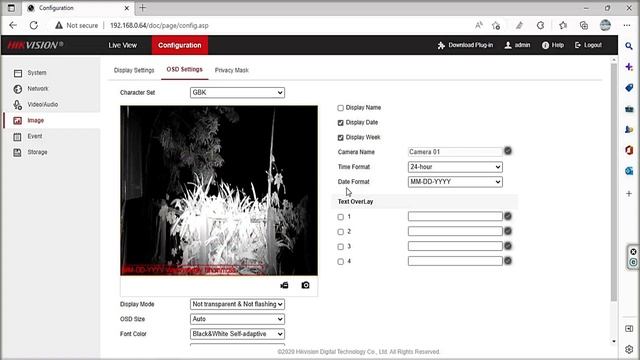Open the Time Format dropdown
This screenshot has height=360, width=640.
point(455,167)
